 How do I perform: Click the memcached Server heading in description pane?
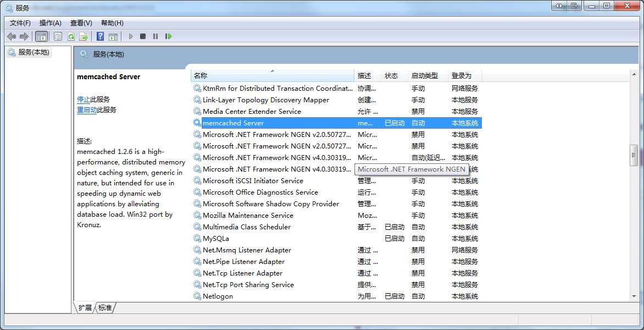[x=108, y=77]
